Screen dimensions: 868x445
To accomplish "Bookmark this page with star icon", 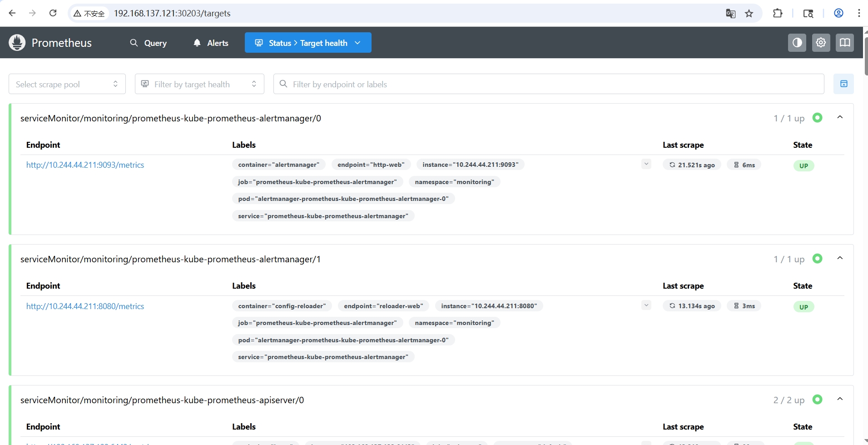I will click(749, 14).
